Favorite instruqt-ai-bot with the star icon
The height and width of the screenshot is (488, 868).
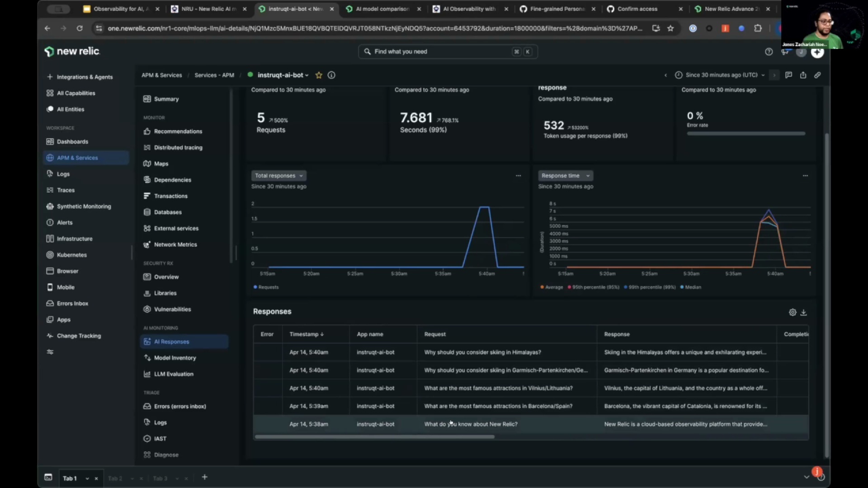(x=319, y=75)
